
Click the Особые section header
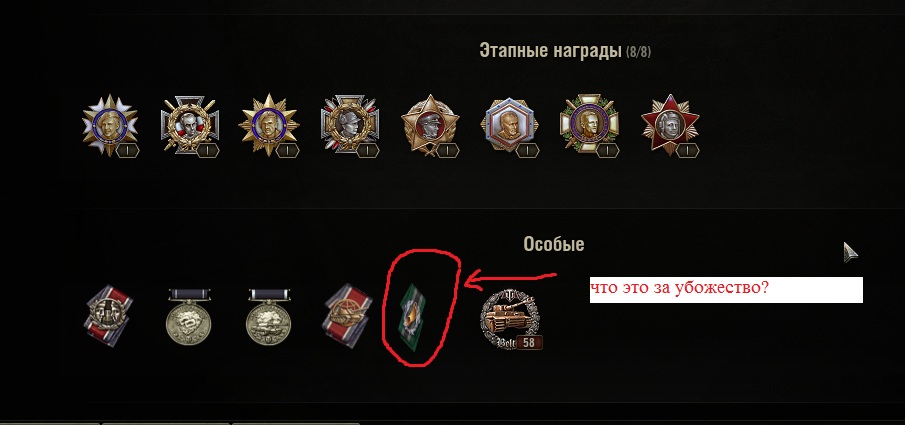tap(554, 244)
